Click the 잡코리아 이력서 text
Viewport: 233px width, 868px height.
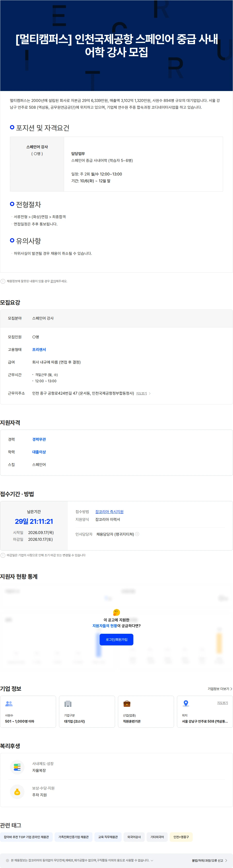point(108,519)
